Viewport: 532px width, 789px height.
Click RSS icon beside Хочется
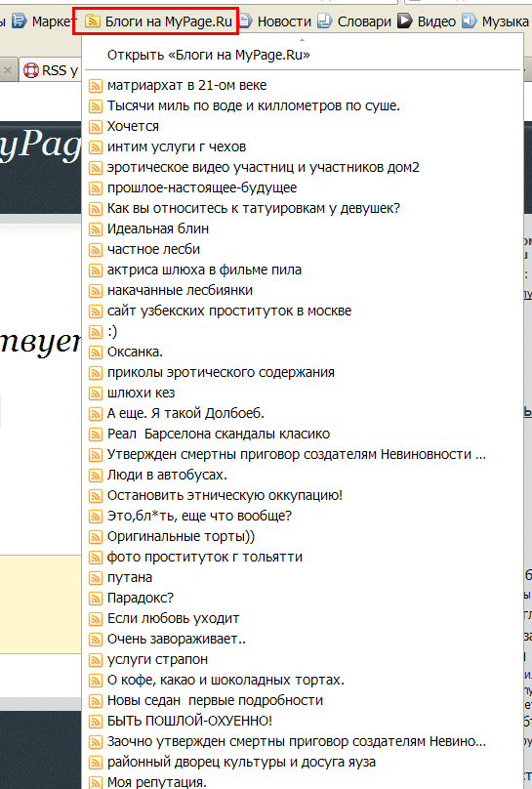(96, 127)
